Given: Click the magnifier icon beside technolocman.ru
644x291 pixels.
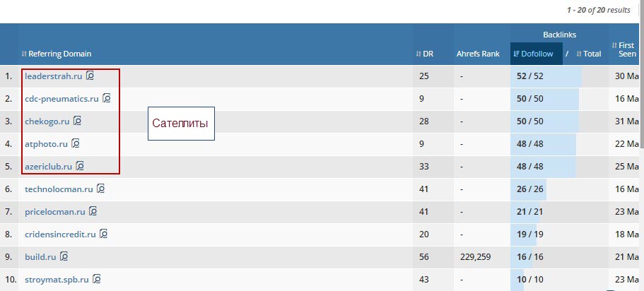Looking at the screenshot, I should click(100, 189).
